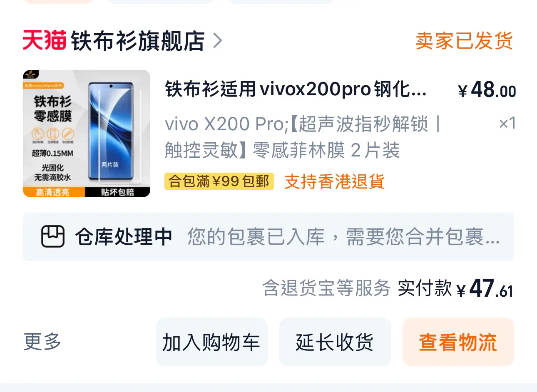Image resolution: width=537 pixels, height=392 pixels.
Task: Tap the 含退货宝等服务 text
Action: point(326,288)
